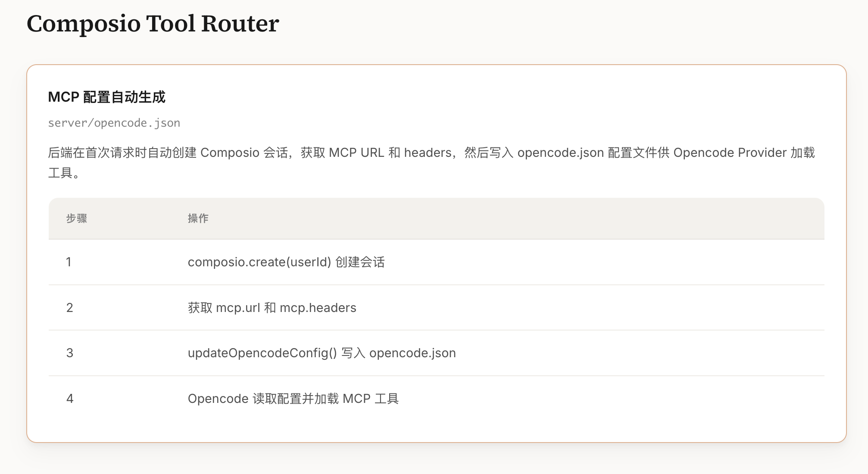Click the MCP 配置自动生成 card heading

[x=106, y=97]
